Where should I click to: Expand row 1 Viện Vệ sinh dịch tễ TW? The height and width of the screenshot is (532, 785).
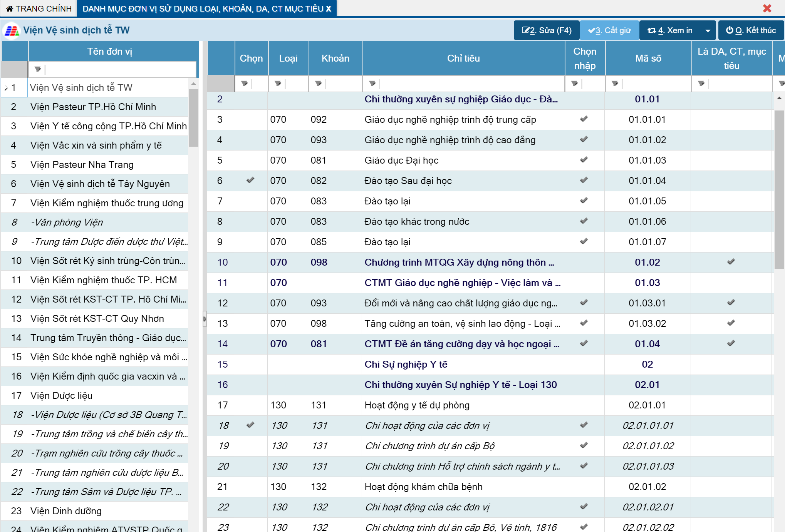click(6, 88)
